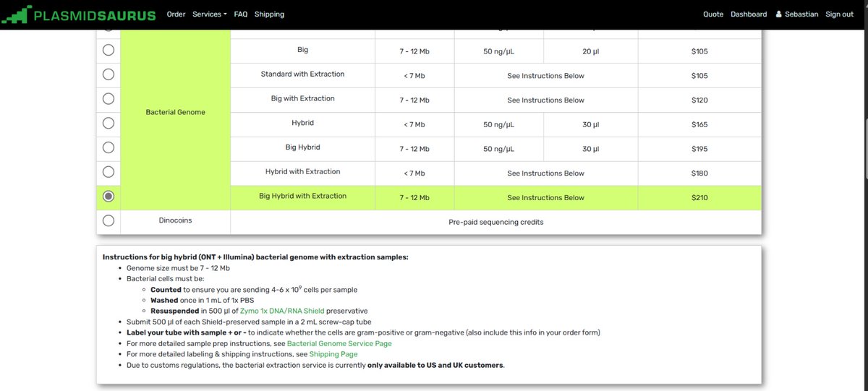Click the Sebastian username text
The image size is (868, 391).
[x=801, y=14]
